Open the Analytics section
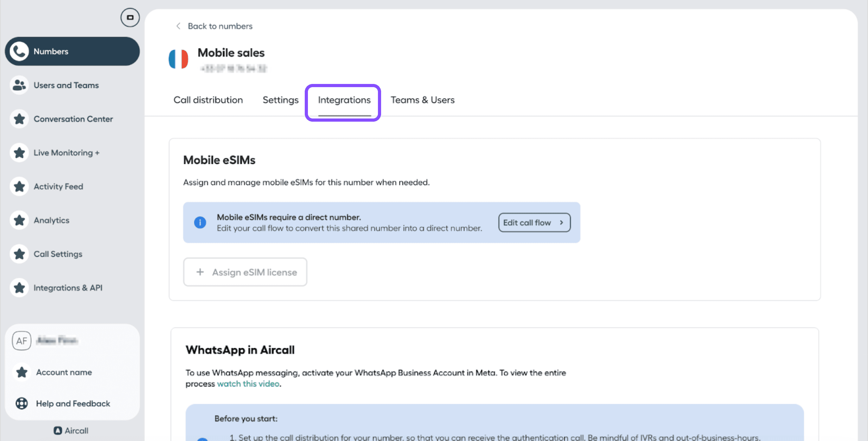Screen dimensions: 868x441 [x=51, y=220]
